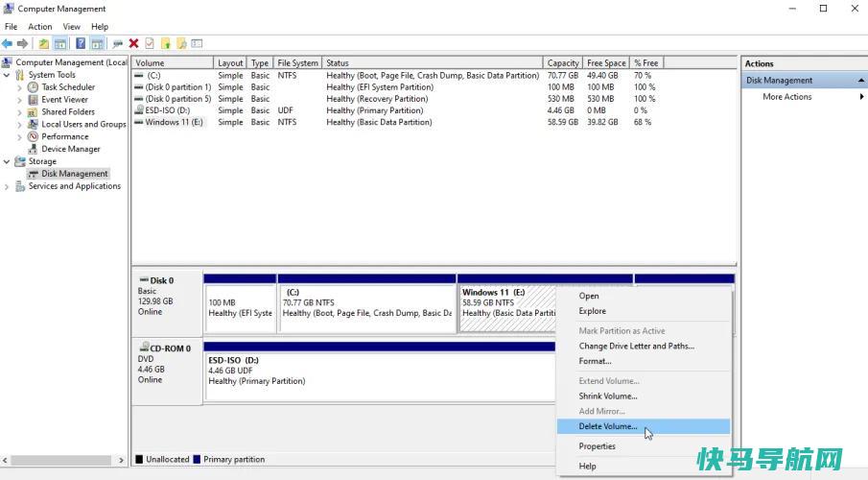The height and width of the screenshot is (480, 868).
Task: Choose Explore from the context menu
Action: [644, 311]
